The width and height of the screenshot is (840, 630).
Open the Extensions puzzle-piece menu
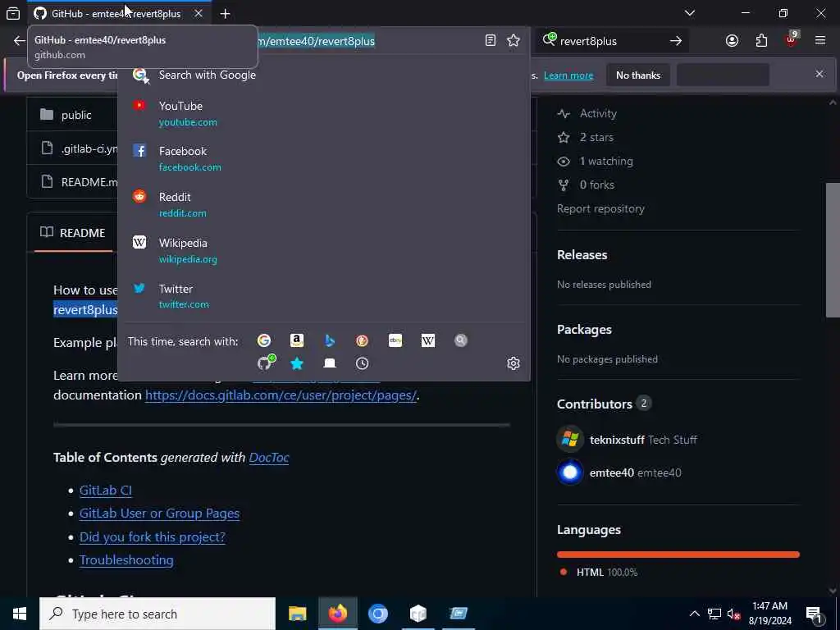click(761, 41)
